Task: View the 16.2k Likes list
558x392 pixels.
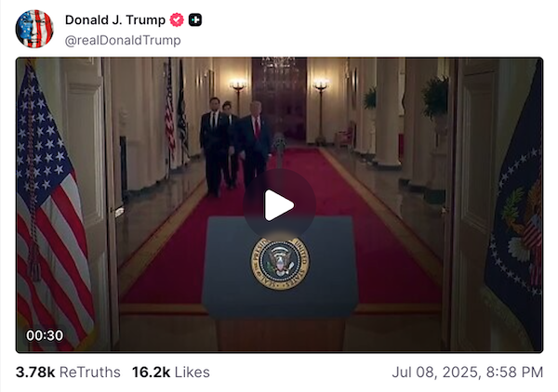Action: [x=171, y=372]
